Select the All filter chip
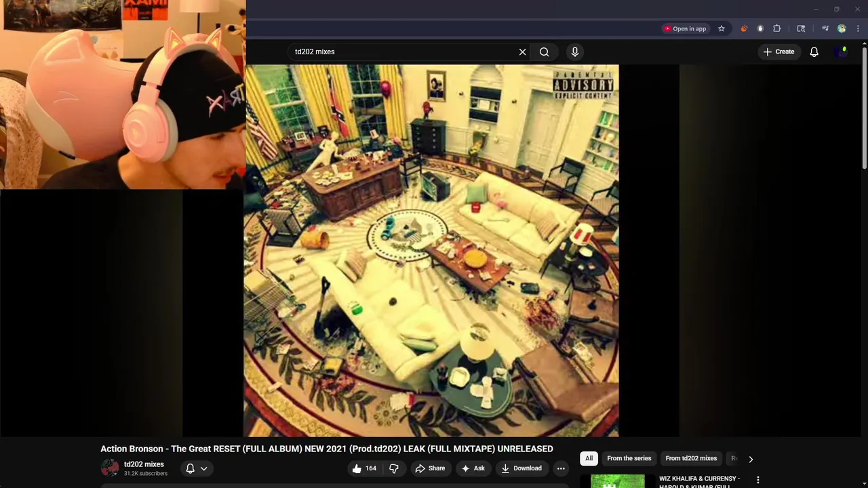 tap(589, 458)
